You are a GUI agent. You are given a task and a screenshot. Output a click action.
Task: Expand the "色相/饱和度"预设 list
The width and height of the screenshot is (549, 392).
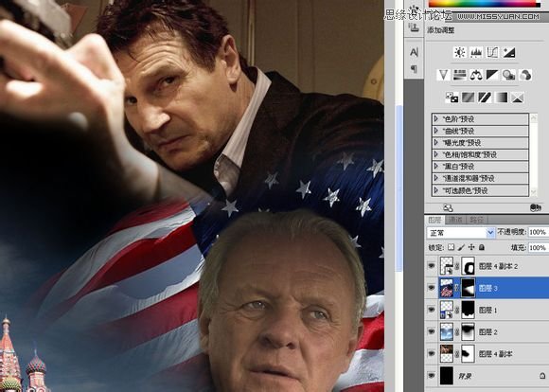(x=436, y=154)
